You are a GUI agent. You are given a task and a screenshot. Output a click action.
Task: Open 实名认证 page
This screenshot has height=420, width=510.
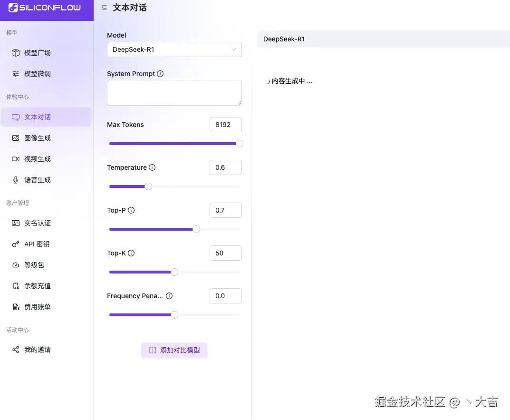pos(46,223)
